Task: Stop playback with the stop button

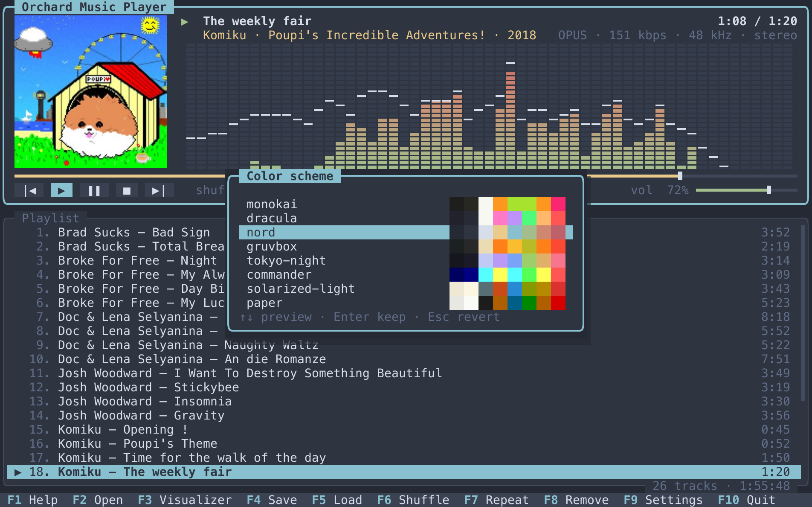Action: coord(127,190)
